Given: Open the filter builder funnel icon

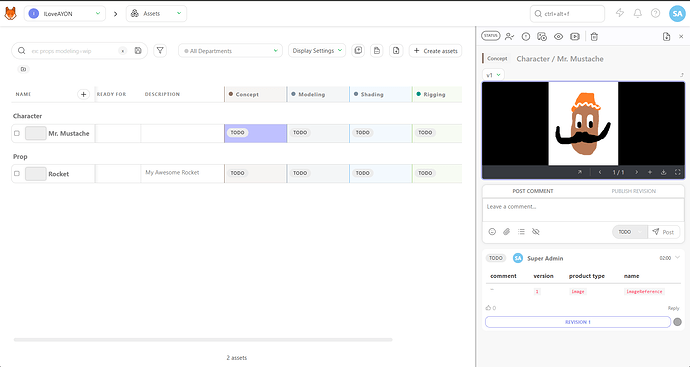Looking at the screenshot, I should tap(160, 51).
